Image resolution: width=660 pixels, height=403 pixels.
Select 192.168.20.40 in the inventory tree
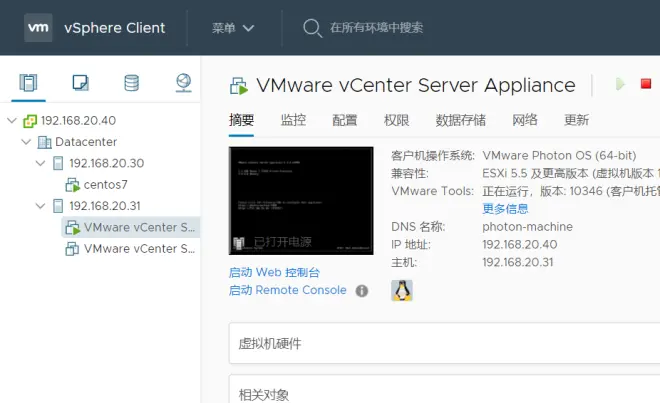78,121
